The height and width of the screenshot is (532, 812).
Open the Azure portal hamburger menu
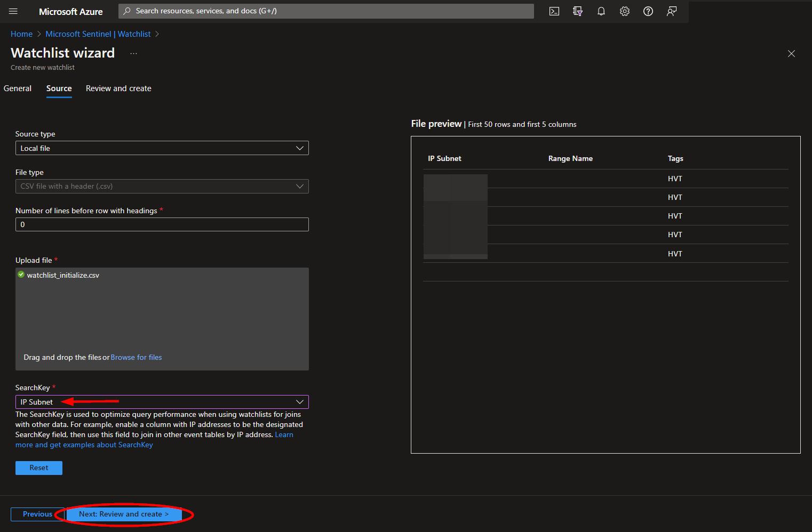click(13, 11)
